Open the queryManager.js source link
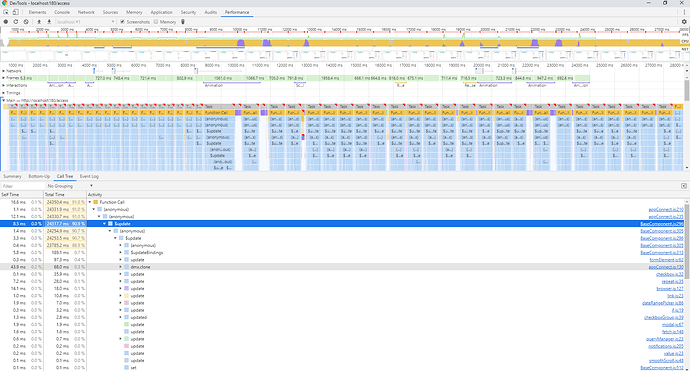 click(665, 339)
